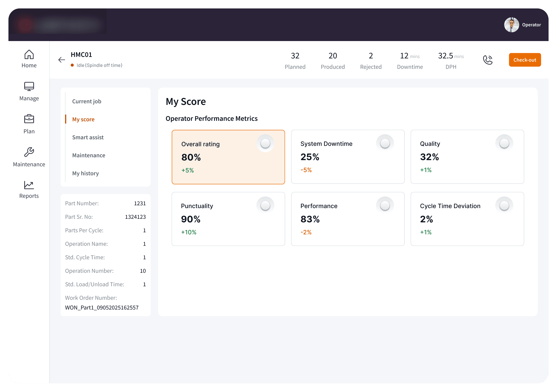The width and height of the screenshot is (557, 392).
Task: Switch to Current job tab
Action: (87, 101)
